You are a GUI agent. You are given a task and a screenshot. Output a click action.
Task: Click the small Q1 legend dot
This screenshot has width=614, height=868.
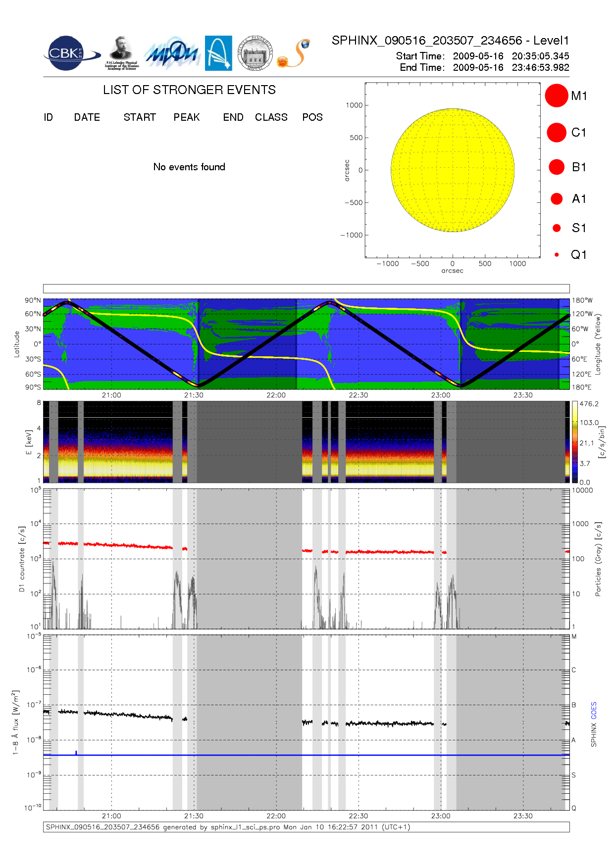pyautogui.click(x=557, y=255)
